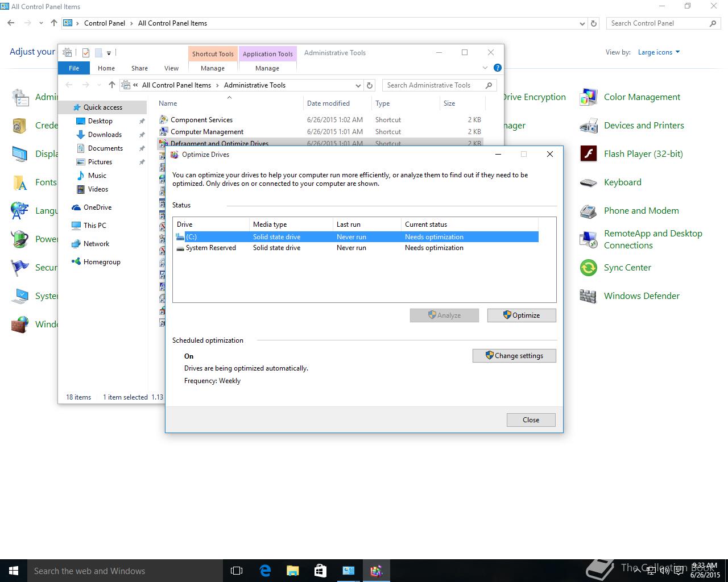Click the Search Administrative Tools field
Viewport: 728px width, 582px height.
pyautogui.click(x=439, y=85)
